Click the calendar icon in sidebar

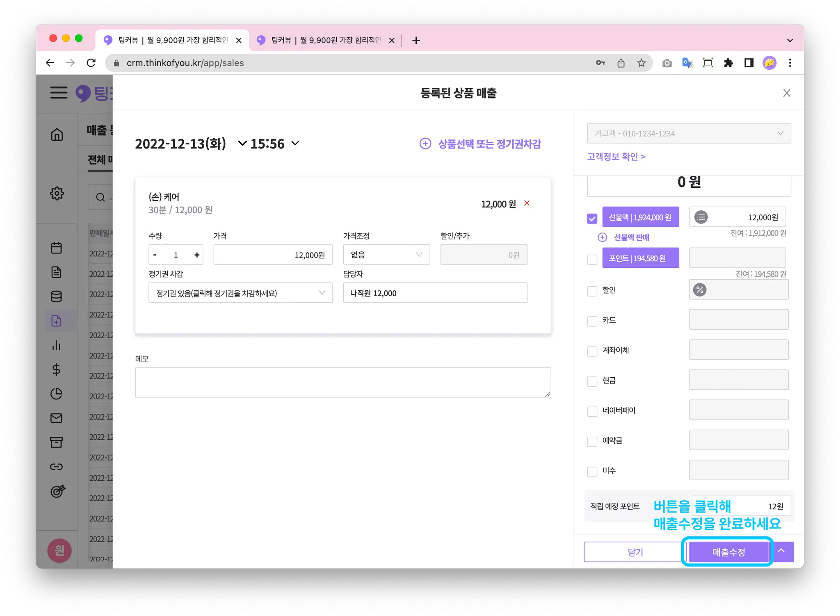pyautogui.click(x=57, y=248)
